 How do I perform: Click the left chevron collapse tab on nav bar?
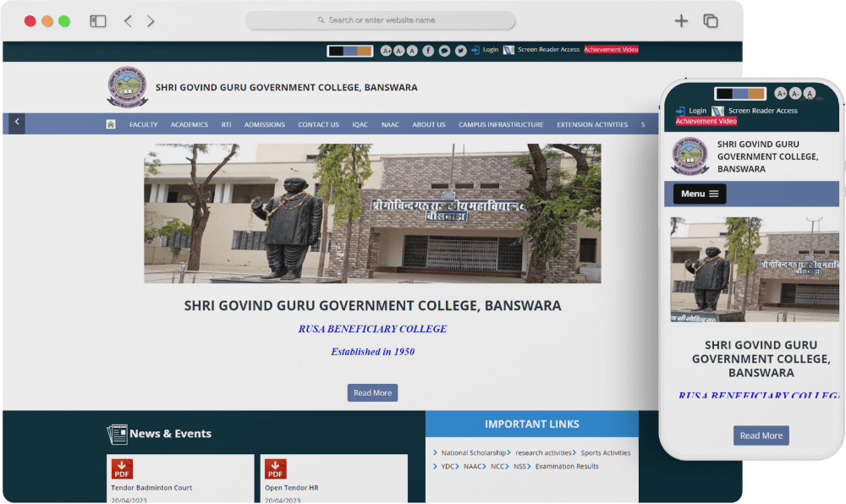click(17, 123)
